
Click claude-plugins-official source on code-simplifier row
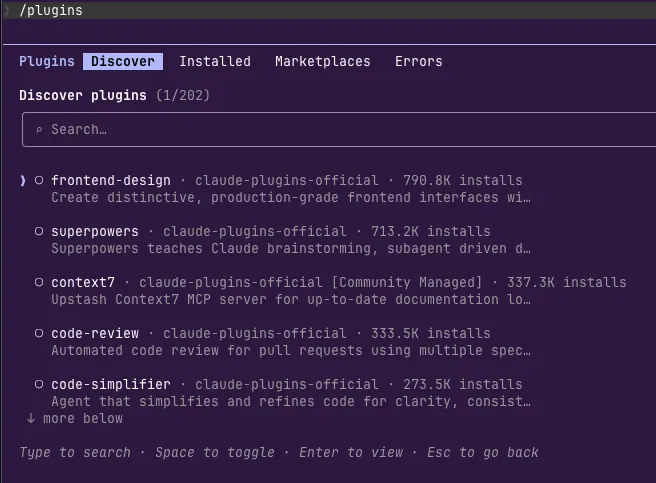click(x=287, y=384)
